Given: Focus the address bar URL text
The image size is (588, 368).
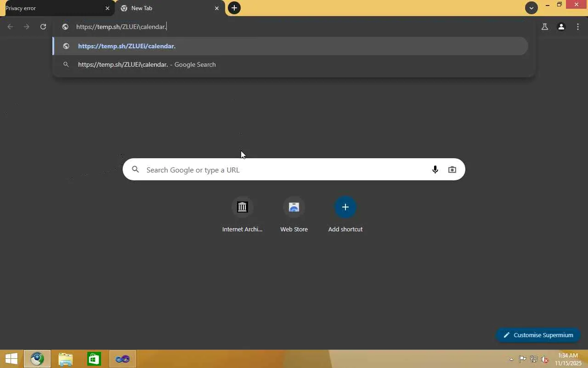Looking at the screenshot, I should (121, 27).
